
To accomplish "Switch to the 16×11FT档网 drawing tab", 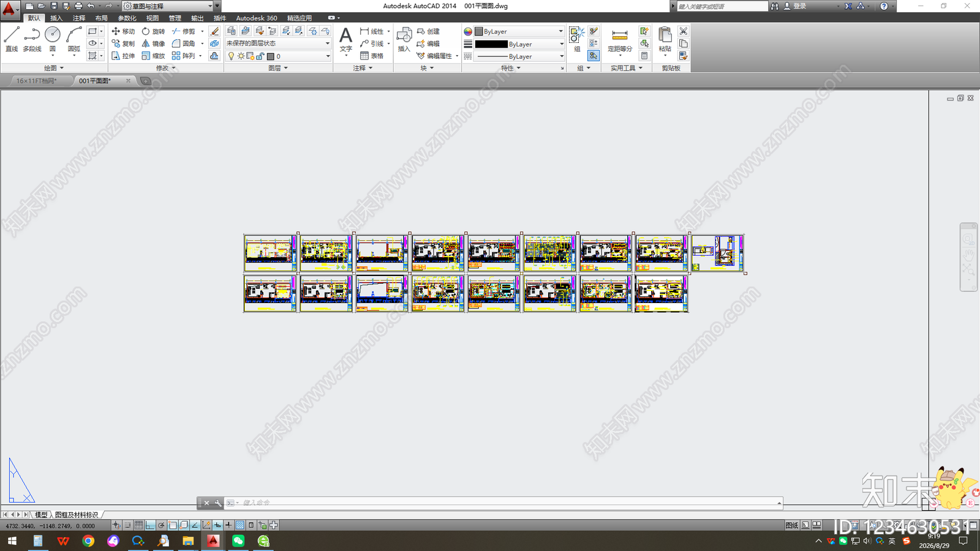I will click(x=37, y=81).
